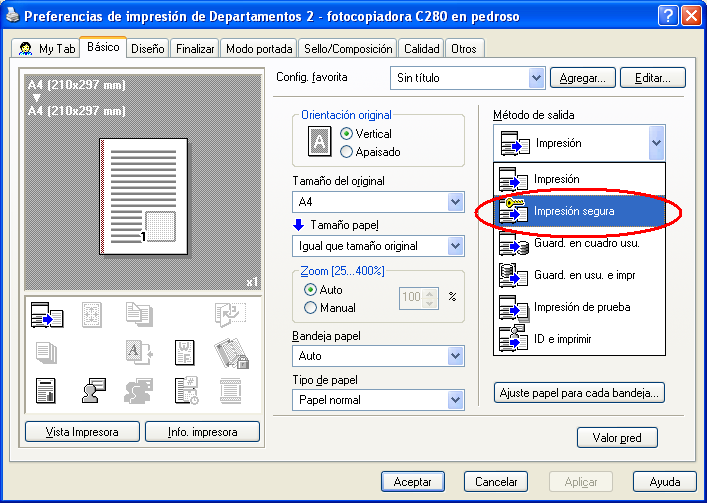Click the greyed stacked-copies collate icon
This screenshot has width=707, height=503.
click(x=46, y=352)
